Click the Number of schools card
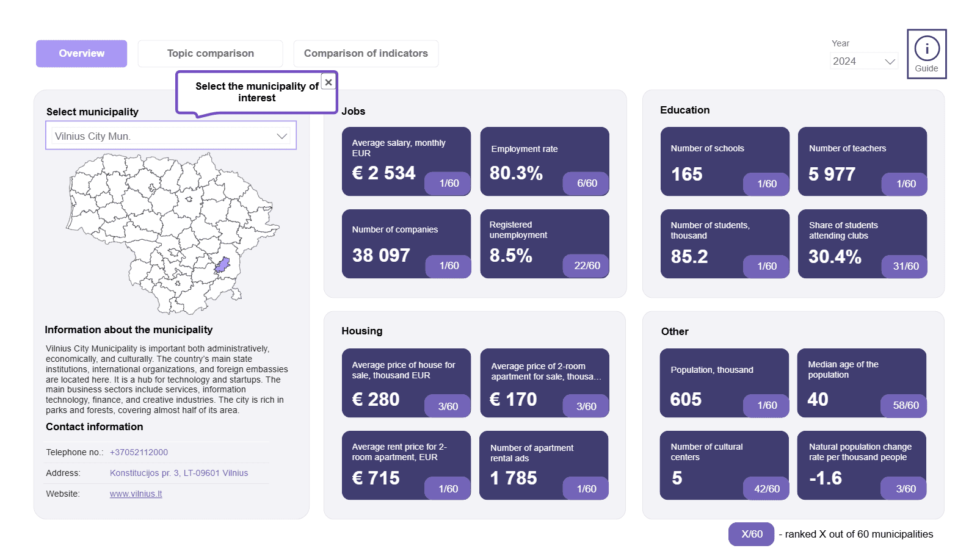 [x=724, y=161]
